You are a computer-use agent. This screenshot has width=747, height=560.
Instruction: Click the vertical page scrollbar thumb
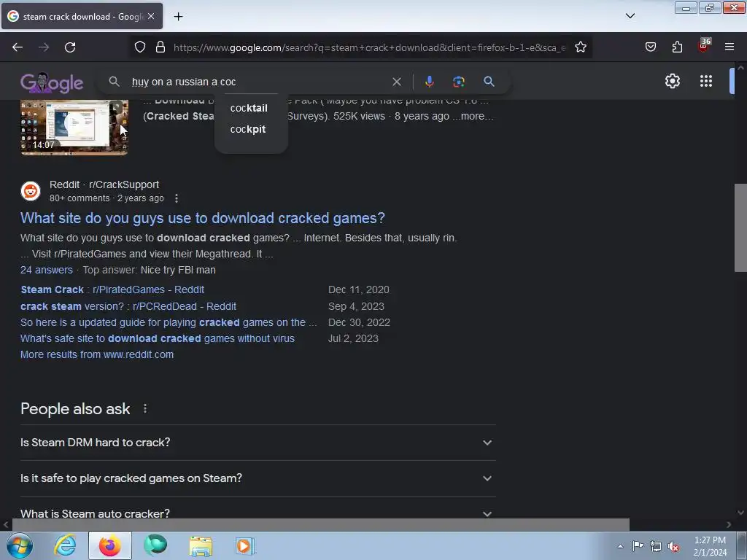(x=740, y=227)
